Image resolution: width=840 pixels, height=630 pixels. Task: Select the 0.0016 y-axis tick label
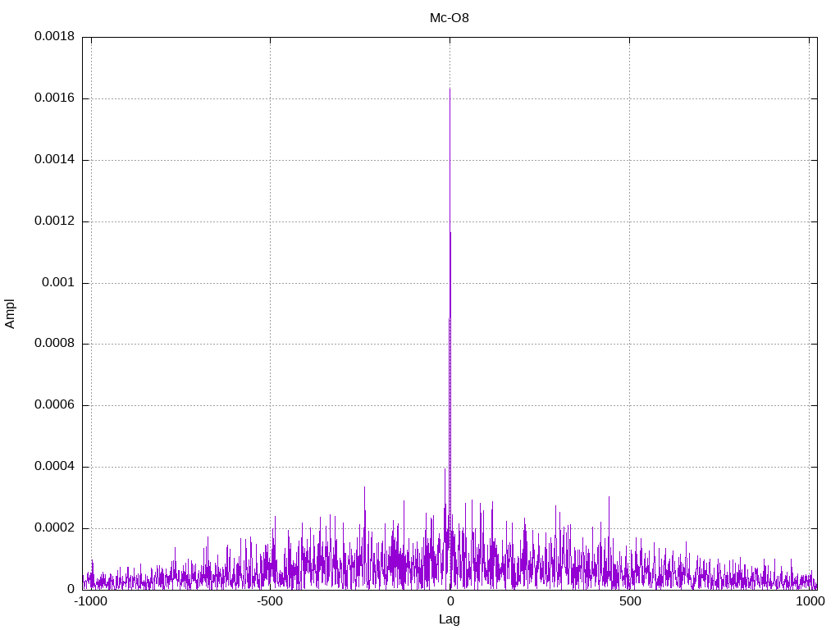click(x=54, y=98)
